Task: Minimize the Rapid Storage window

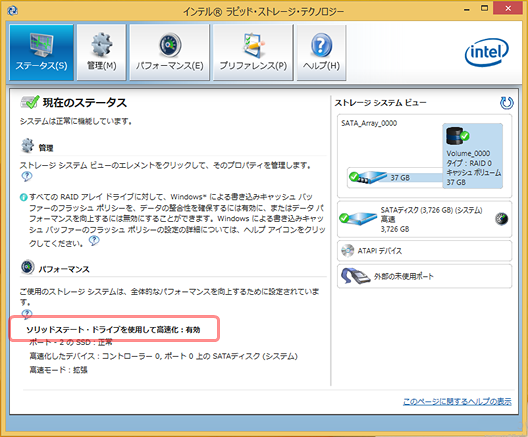Action: pyautogui.click(x=467, y=9)
